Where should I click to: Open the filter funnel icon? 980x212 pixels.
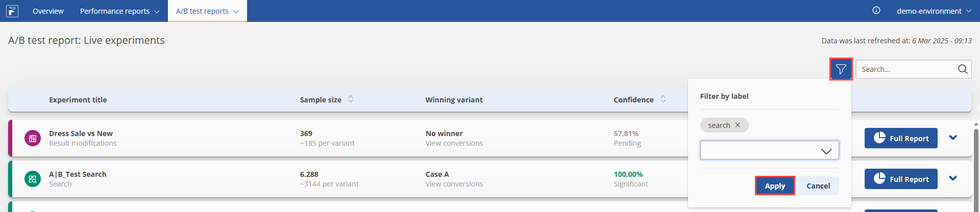tap(841, 69)
